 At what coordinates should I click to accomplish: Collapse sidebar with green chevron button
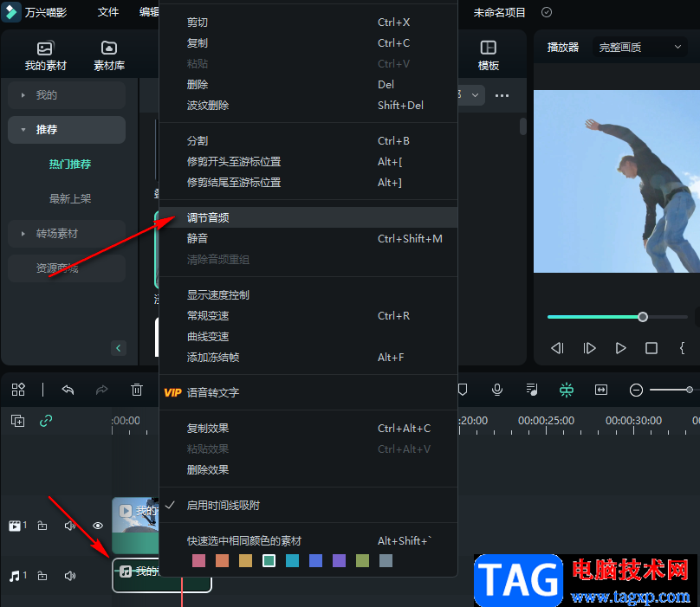click(119, 348)
